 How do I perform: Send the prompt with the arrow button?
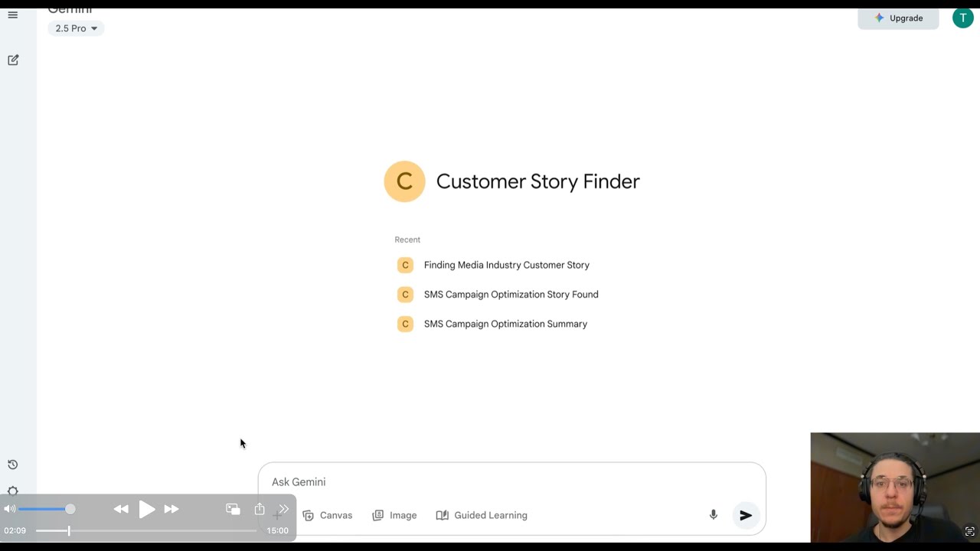[x=746, y=515]
